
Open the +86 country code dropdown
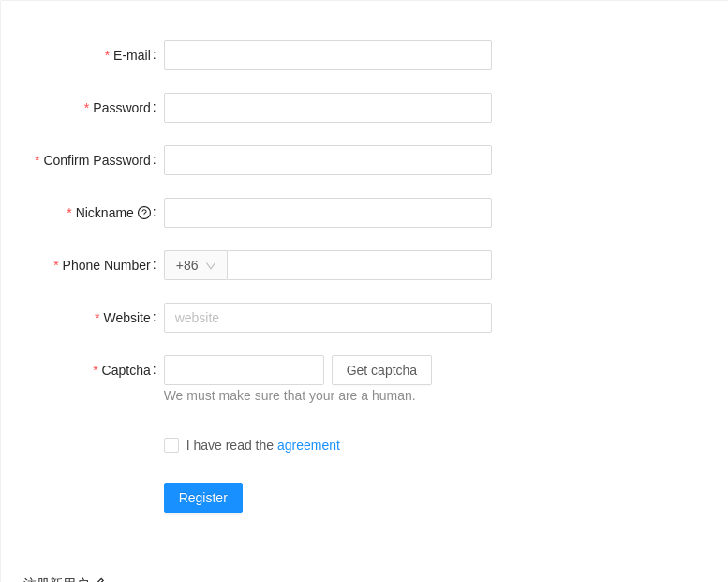coord(196,265)
